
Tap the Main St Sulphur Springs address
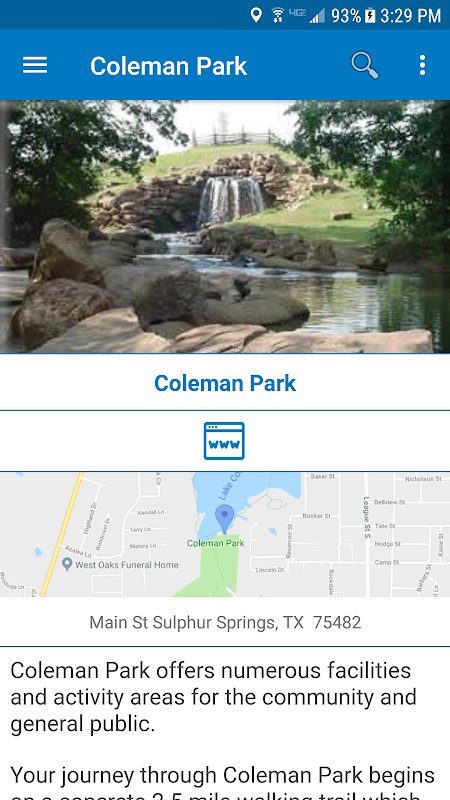[x=225, y=622]
